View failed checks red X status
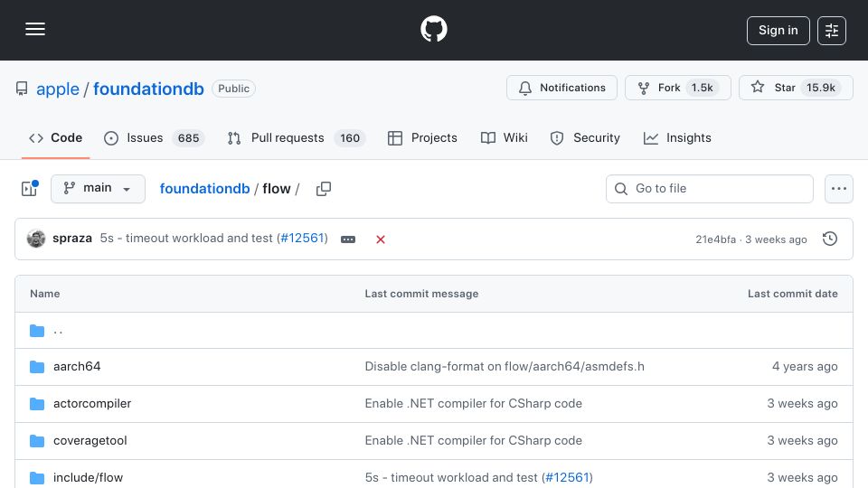This screenshot has height=488, width=868. pyautogui.click(x=381, y=239)
